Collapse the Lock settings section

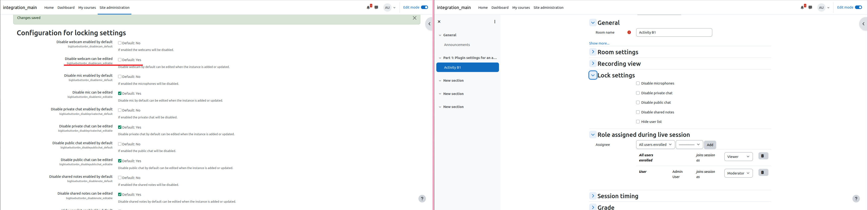[x=593, y=75]
